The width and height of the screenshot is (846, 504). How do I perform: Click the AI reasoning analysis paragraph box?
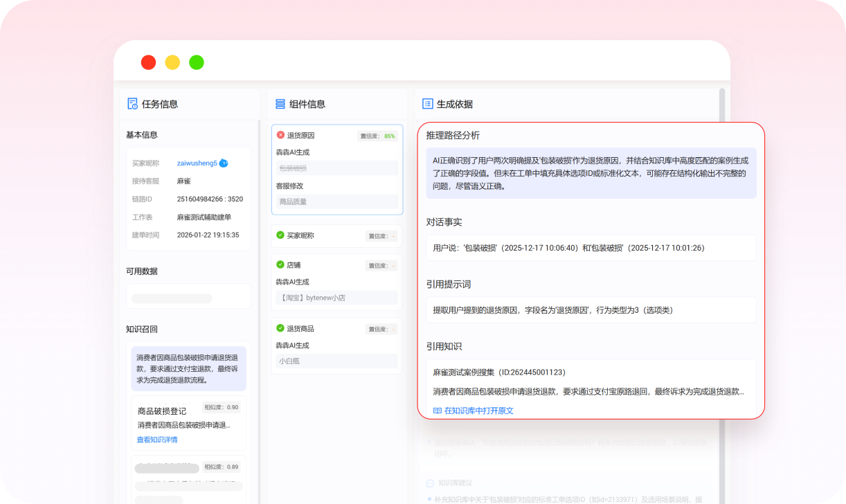[x=591, y=173]
